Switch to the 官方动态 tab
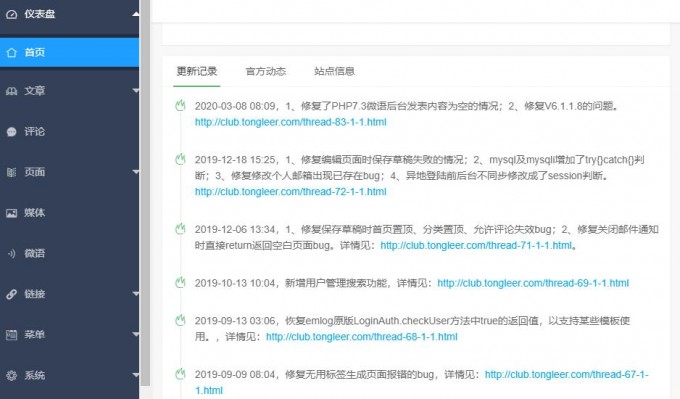680x399 pixels. [265, 71]
